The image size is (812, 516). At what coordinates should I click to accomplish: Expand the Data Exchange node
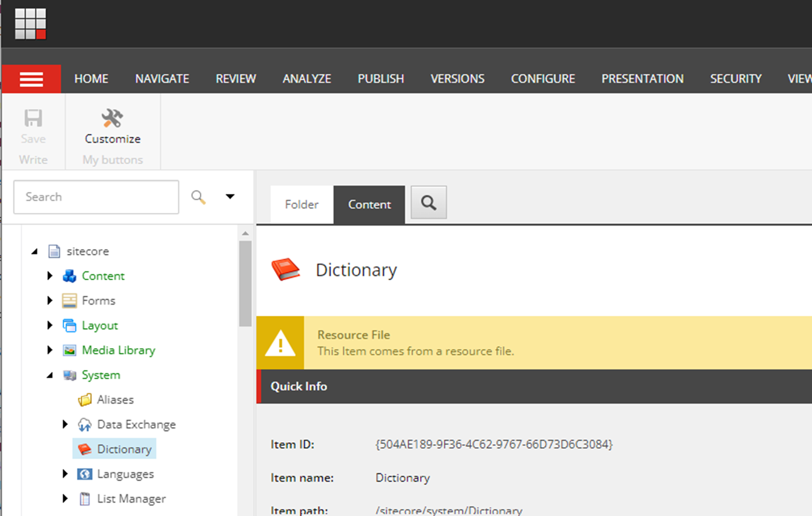tap(65, 424)
